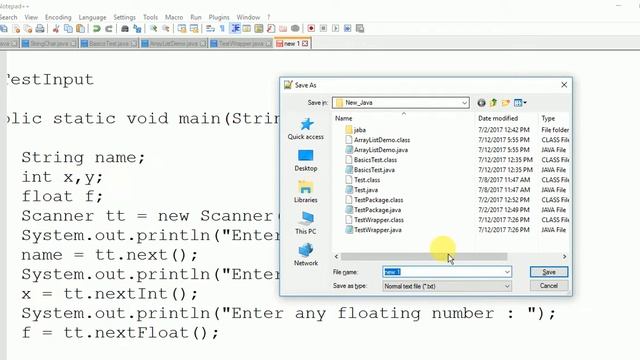The image size is (640, 360).
Task: Click the Cancel button in dialog
Action: pyautogui.click(x=549, y=286)
